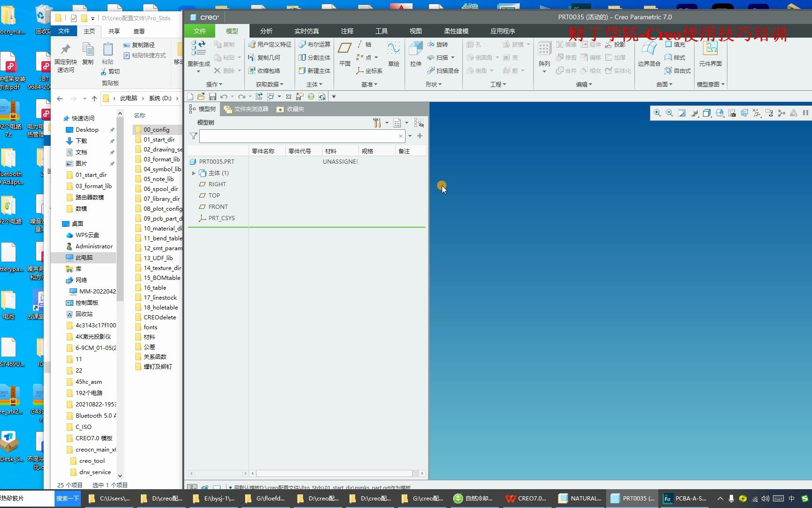812x508 pixels.
Task: Open 用户定义特征 user-defined feature
Action: (270, 44)
